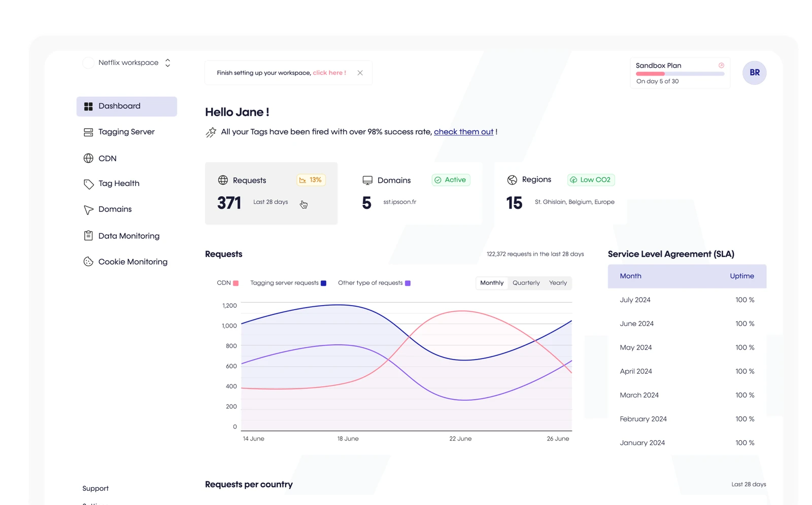The image size is (812, 505).
Task: Switch chart to Quarterly view
Action: [526, 283]
